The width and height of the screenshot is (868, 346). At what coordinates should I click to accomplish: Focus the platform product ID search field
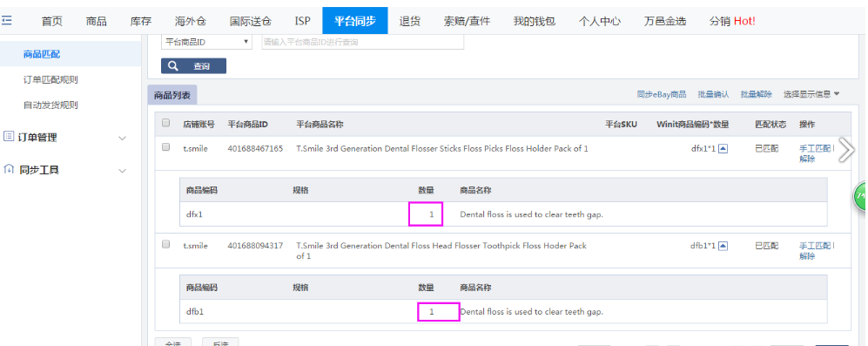(x=362, y=42)
